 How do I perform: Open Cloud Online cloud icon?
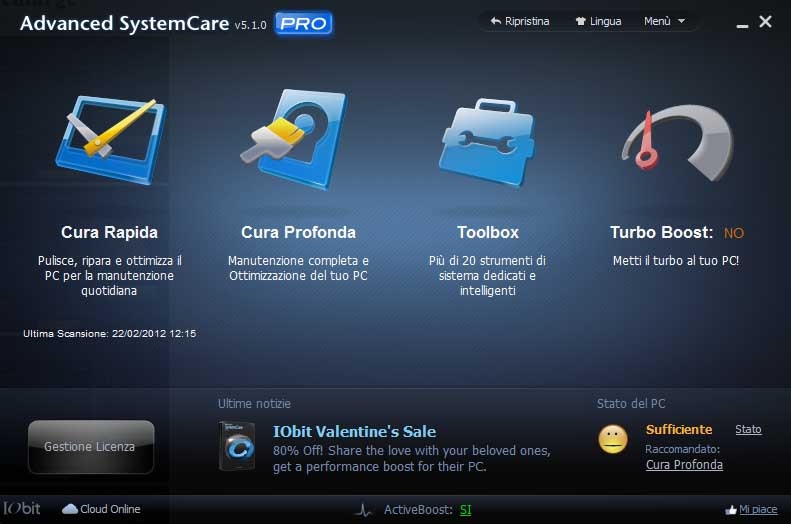click(70, 509)
